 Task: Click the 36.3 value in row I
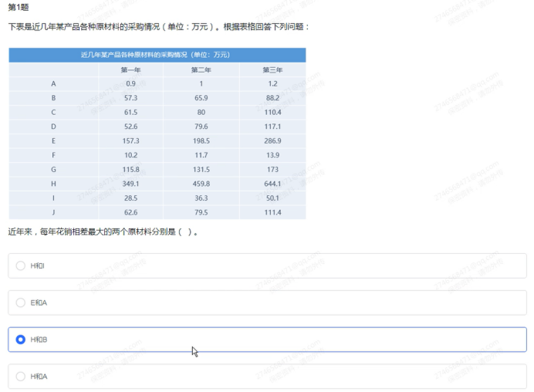(201, 198)
